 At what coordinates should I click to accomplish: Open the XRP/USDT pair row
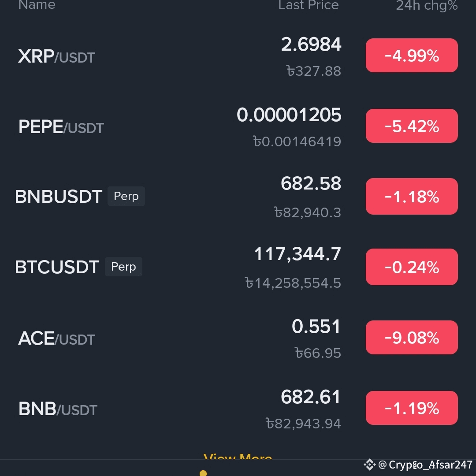tap(238, 56)
